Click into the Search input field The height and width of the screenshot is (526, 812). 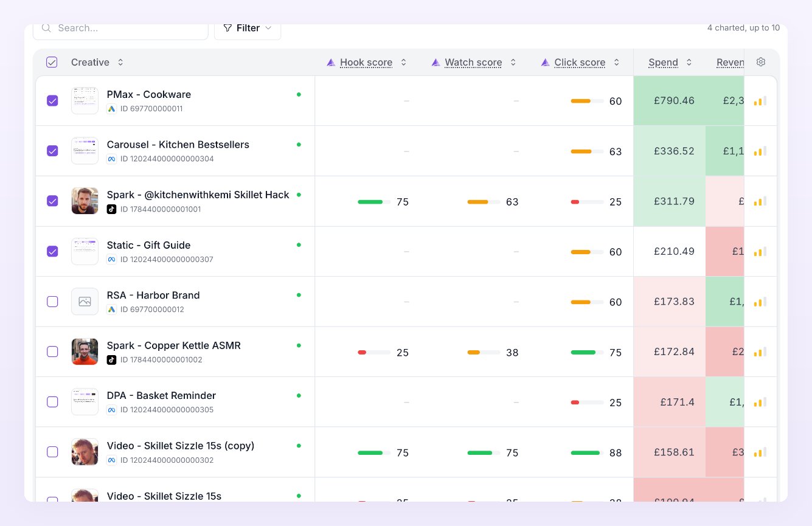(120, 28)
